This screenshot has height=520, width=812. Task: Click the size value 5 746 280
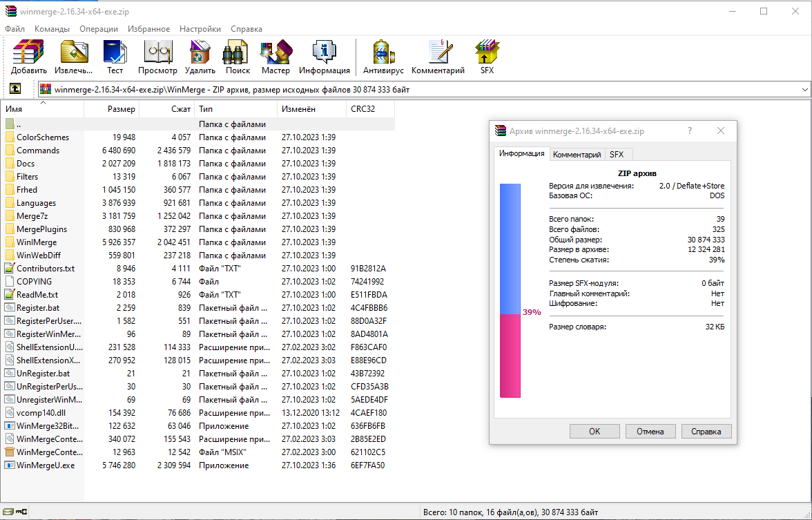point(119,465)
